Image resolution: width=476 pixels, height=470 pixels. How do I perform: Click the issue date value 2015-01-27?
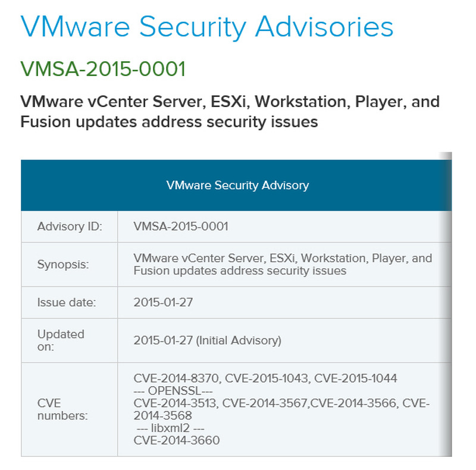coord(163,302)
